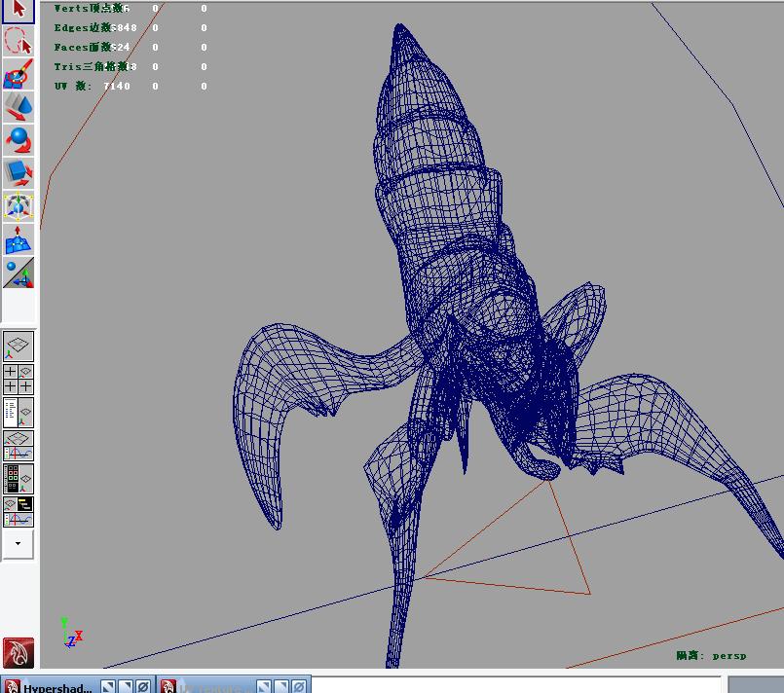The width and height of the screenshot is (784, 693).
Task: Select the Move tool
Action: point(19,106)
